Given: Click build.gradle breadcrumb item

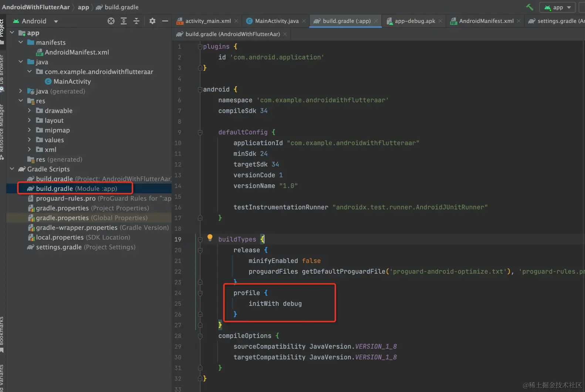Looking at the screenshot, I should click(x=117, y=7).
